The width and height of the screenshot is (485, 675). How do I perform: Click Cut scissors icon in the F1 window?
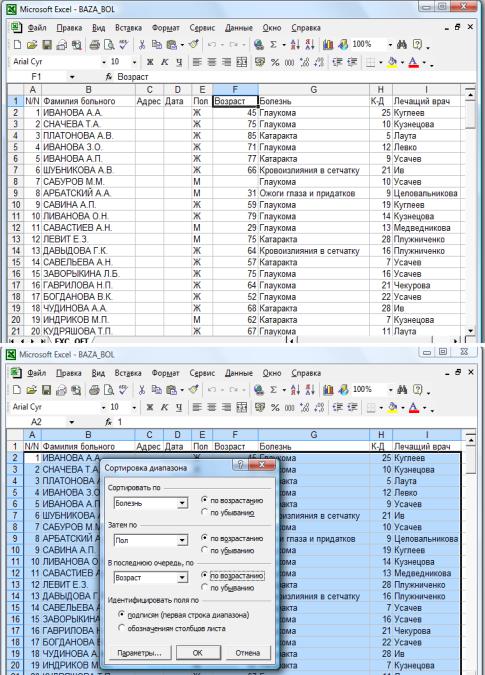[142, 44]
